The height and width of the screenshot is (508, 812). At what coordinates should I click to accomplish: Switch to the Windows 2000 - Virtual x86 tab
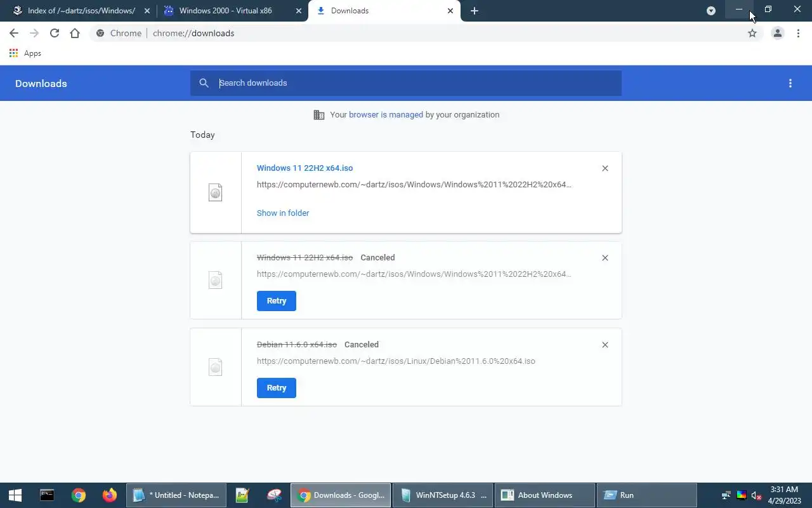(x=225, y=11)
